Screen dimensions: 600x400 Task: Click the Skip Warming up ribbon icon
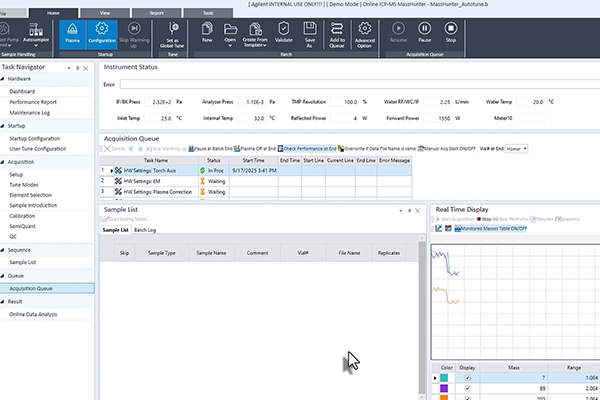tap(134, 34)
